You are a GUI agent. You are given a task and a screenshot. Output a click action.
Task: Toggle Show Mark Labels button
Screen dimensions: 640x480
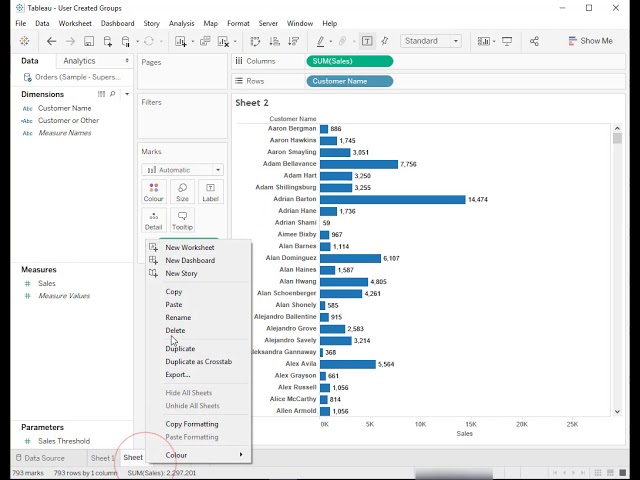367,41
